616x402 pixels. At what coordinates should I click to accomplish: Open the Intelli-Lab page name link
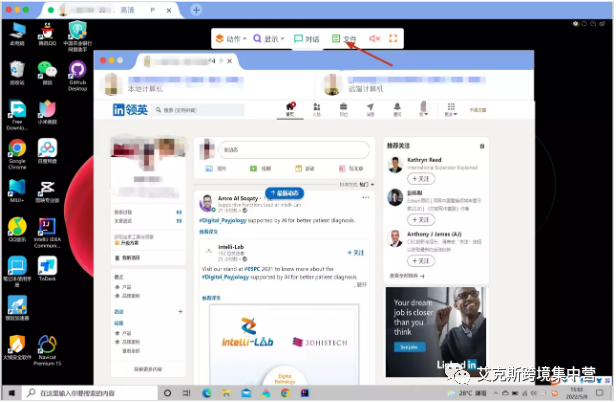tap(231, 247)
